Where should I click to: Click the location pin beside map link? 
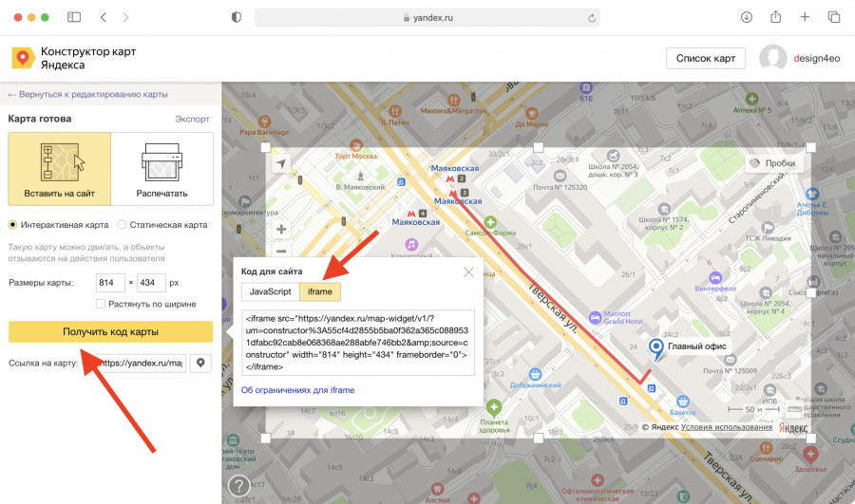[201, 364]
